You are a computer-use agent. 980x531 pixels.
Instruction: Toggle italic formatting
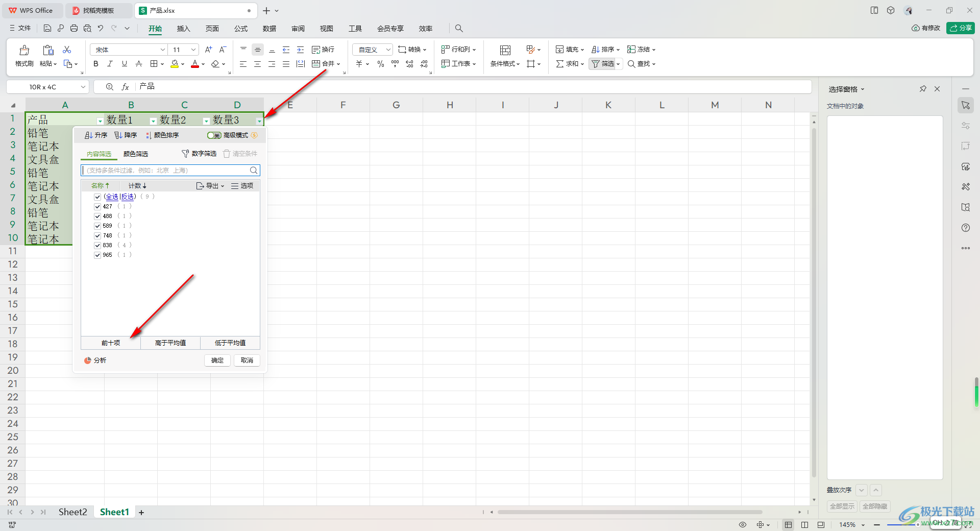click(110, 64)
